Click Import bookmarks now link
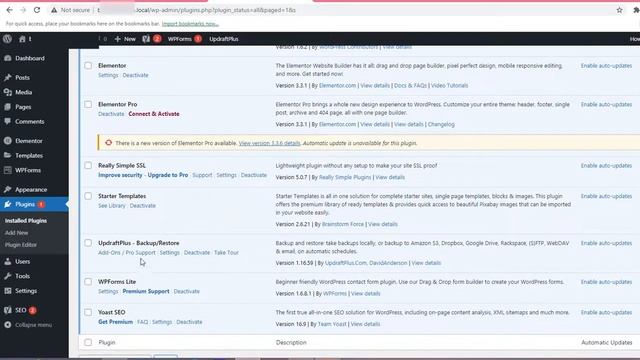This screenshot has height=360, width=640. [190, 24]
